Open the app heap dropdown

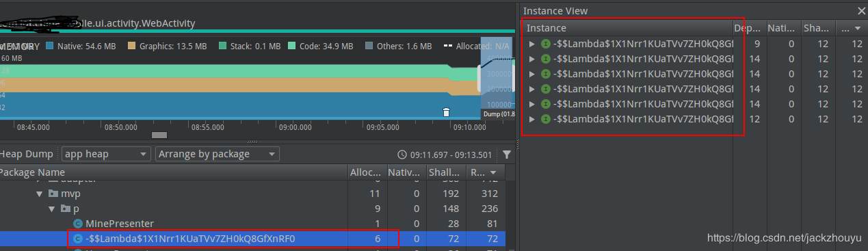pos(106,154)
